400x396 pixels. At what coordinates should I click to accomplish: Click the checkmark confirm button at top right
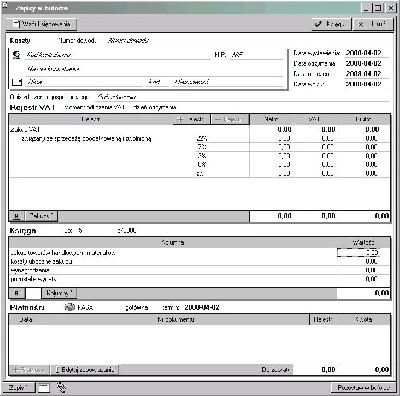(x=331, y=24)
